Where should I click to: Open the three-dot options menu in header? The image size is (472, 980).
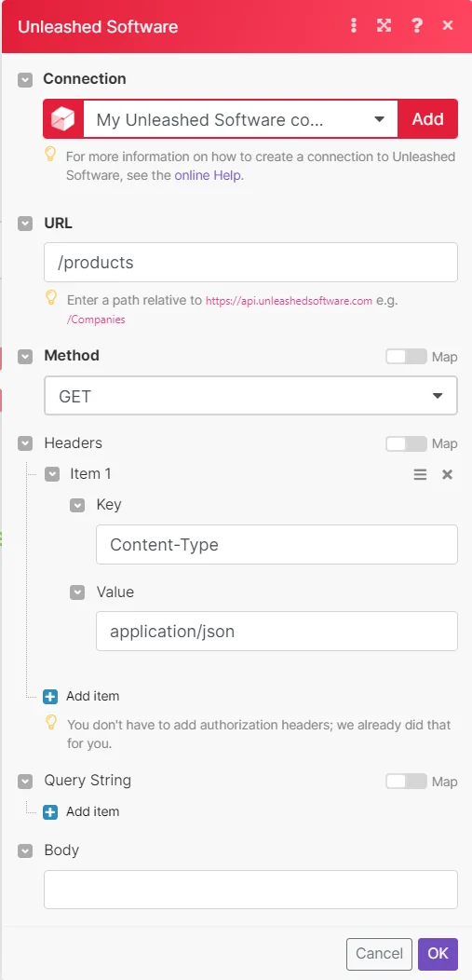click(354, 26)
